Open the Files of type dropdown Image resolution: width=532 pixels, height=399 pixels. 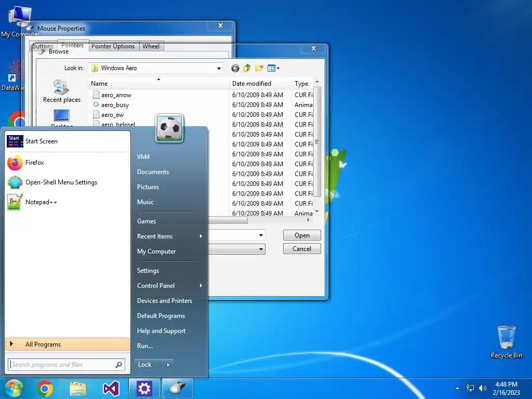261,249
